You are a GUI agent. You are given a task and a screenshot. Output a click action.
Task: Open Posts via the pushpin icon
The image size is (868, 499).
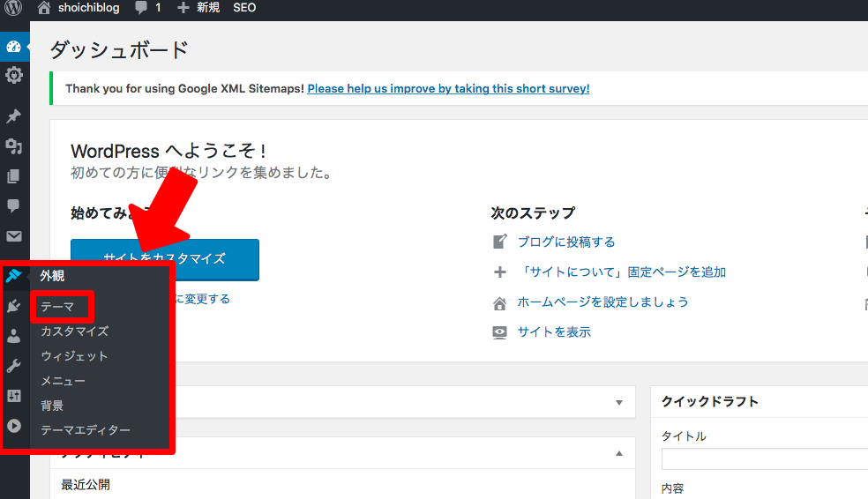[x=14, y=116]
